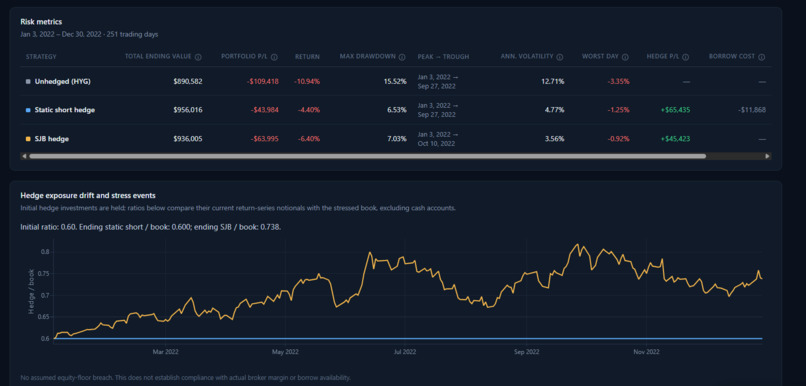
Task: Click the Nov 2022 axis label
Action: pos(646,352)
